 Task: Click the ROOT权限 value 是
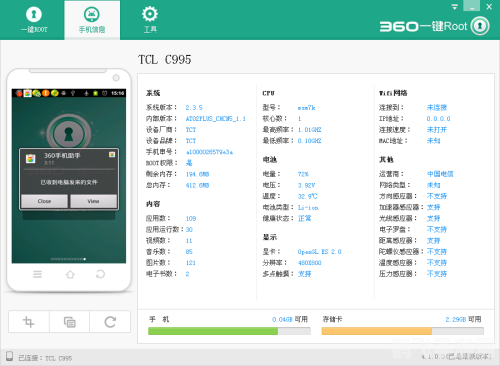click(x=189, y=163)
